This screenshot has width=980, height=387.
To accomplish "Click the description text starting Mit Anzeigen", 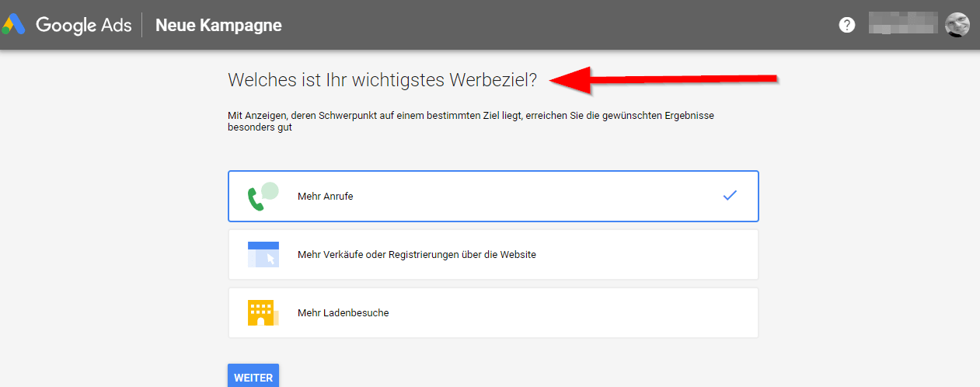I will pyautogui.click(x=471, y=121).
